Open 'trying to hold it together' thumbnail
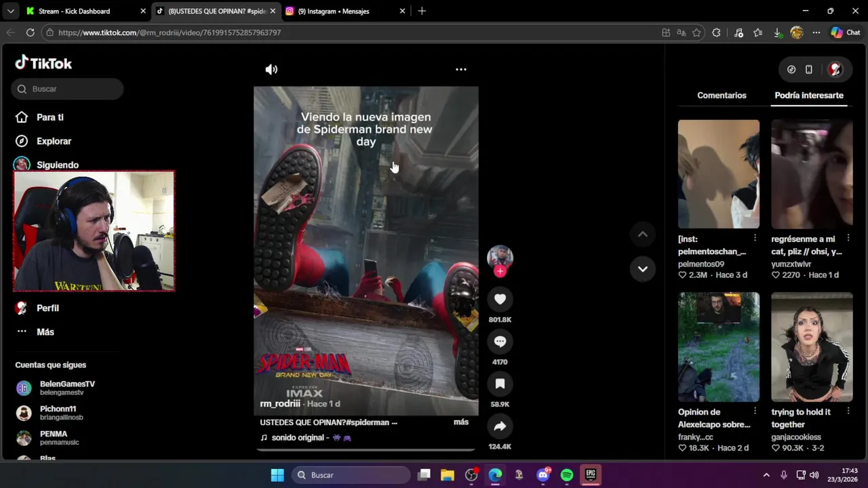Viewport: 868px width, 488px height. pyautogui.click(x=812, y=347)
